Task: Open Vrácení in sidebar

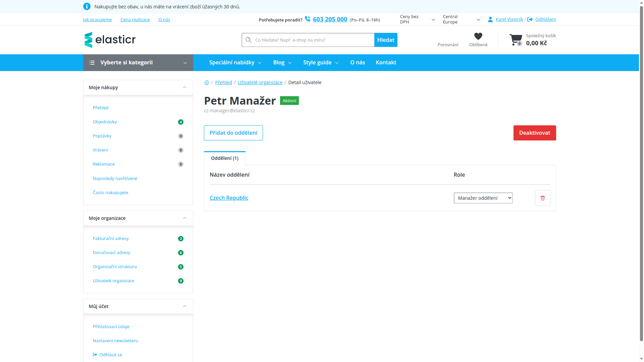Action: pos(100,150)
